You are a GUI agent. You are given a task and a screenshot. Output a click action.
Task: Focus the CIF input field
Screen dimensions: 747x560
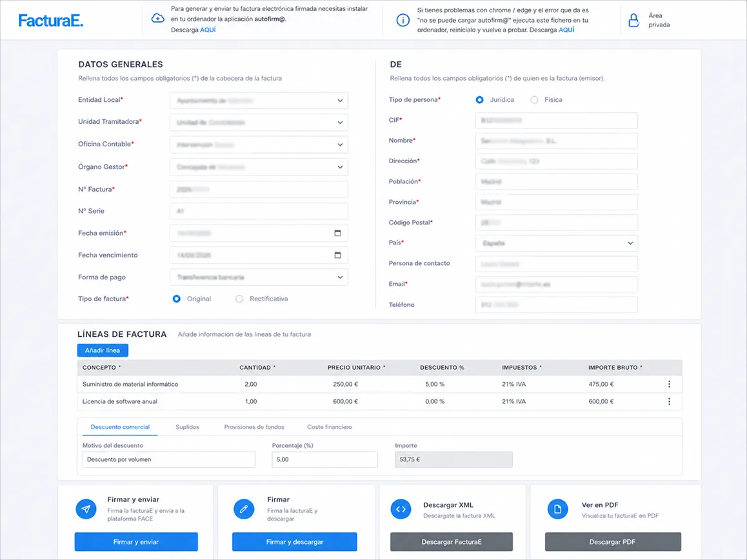(557, 121)
